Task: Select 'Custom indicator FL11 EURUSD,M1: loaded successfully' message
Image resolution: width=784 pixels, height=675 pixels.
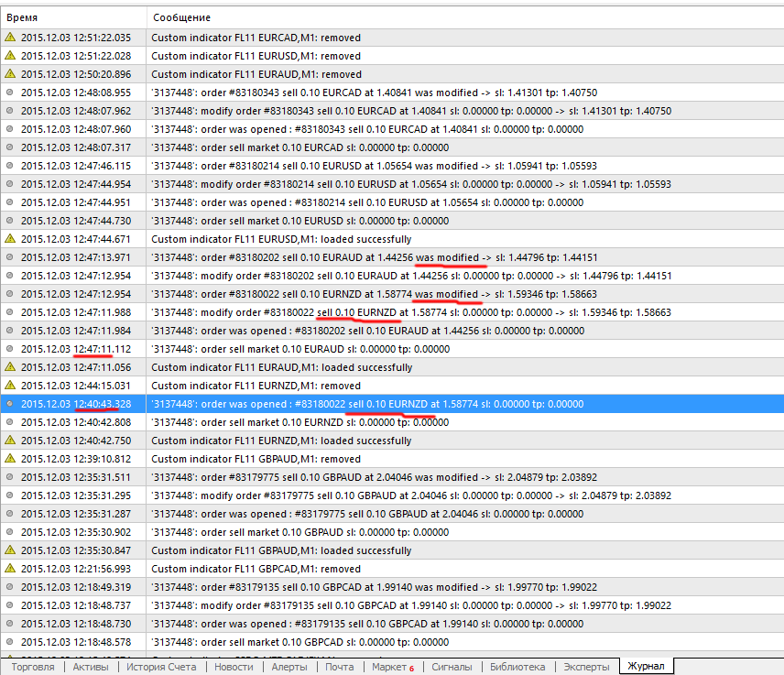Action: [x=281, y=239]
